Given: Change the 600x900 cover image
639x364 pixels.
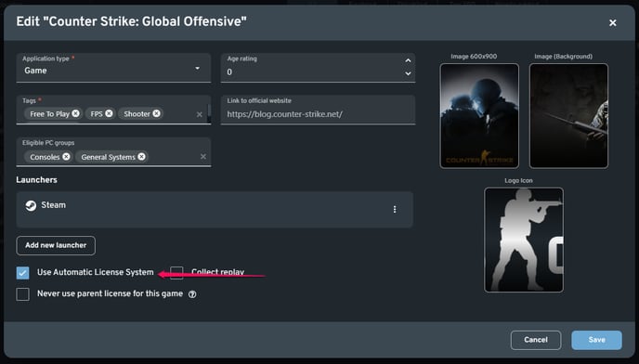Looking at the screenshot, I should 479,116.
